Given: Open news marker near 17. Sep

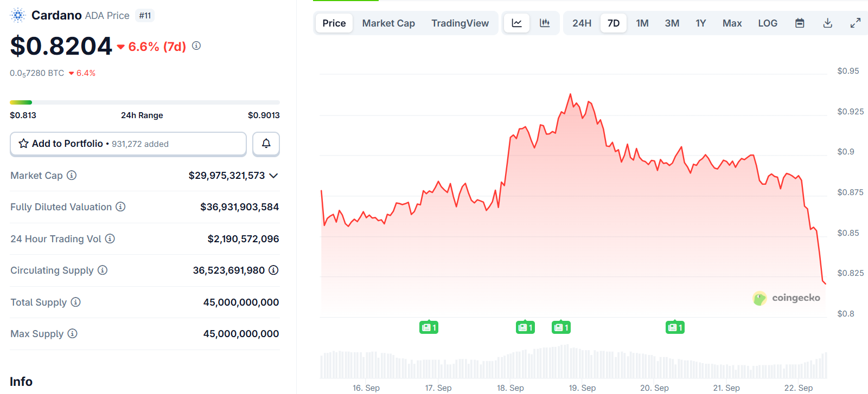Looking at the screenshot, I should [429, 327].
